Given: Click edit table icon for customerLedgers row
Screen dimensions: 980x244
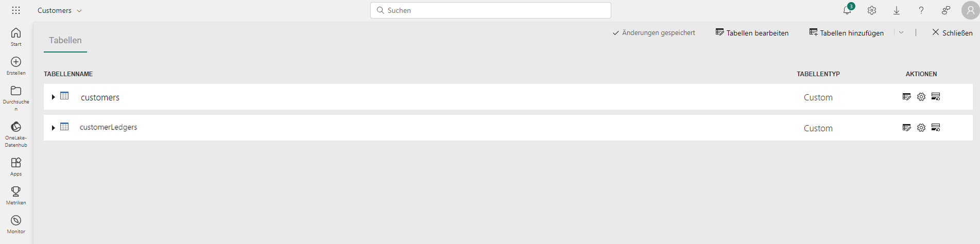Looking at the screenshot, I should (907, 128).
